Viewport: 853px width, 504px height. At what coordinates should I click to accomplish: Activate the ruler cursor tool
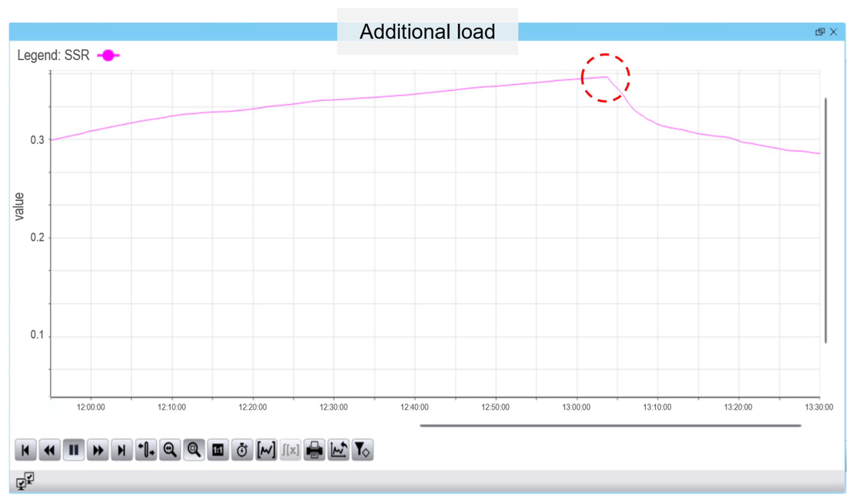coord(146,450)
